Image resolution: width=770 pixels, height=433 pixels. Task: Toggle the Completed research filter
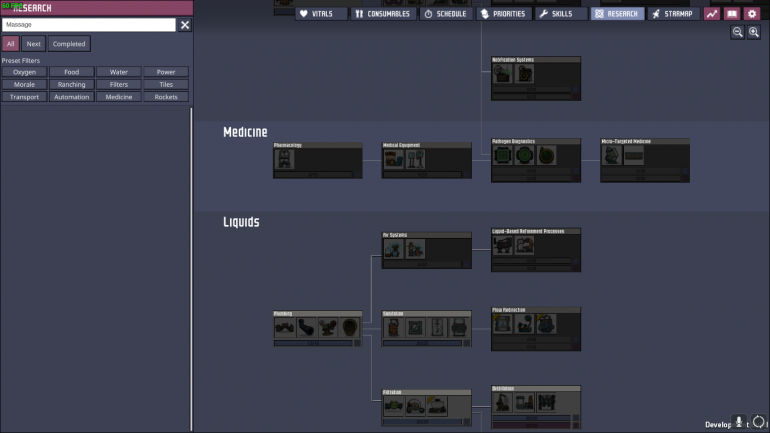pyautogui.click(x=69, y=44)
